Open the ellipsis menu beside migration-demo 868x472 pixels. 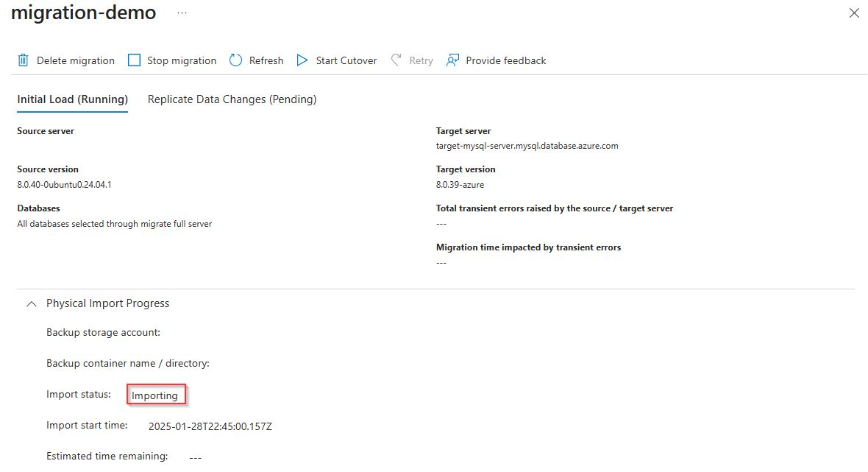[x=182, y=13]
